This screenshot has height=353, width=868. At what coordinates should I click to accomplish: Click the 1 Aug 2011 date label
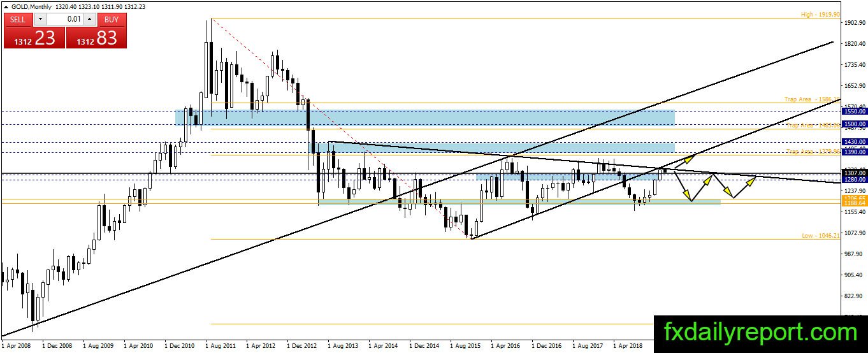(x=221, y=345)
